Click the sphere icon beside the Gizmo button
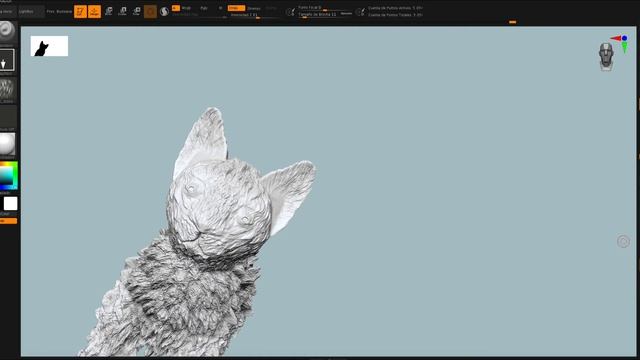Image resolution: width=640 pixels, height=360 pixels. 164,11
